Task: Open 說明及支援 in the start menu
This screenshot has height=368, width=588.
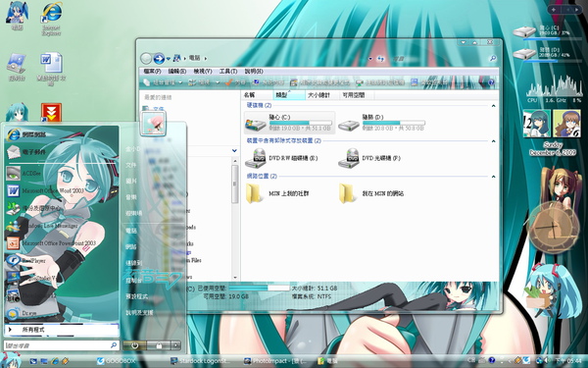Action: 139,312
